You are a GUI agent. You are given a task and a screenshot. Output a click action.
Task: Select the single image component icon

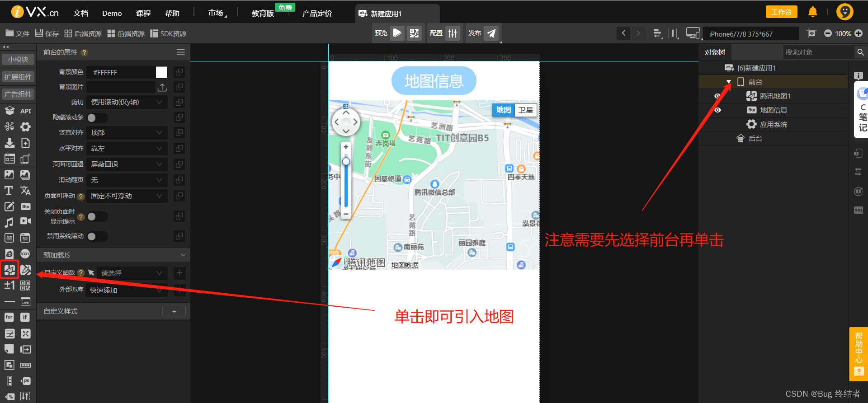(9, 174)
